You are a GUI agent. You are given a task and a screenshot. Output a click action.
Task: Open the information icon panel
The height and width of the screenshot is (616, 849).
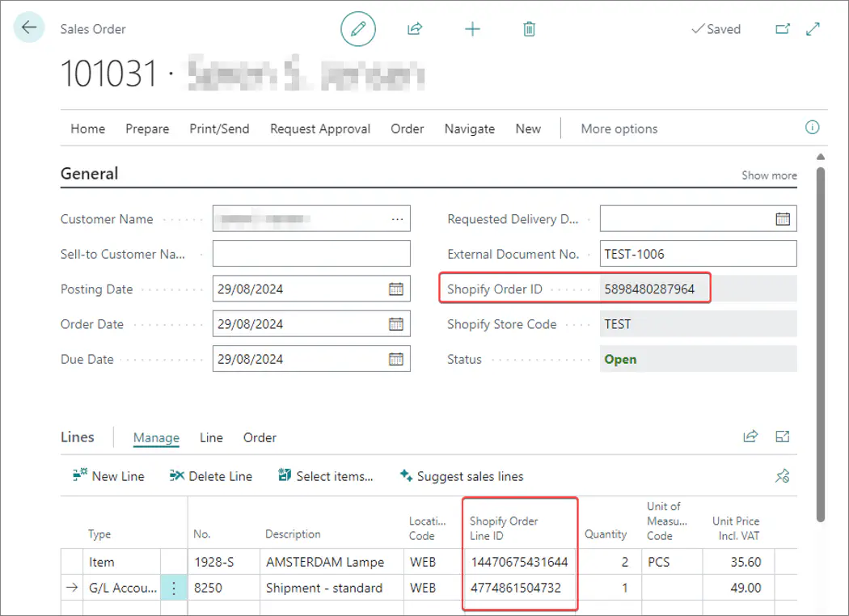(812, 127)
